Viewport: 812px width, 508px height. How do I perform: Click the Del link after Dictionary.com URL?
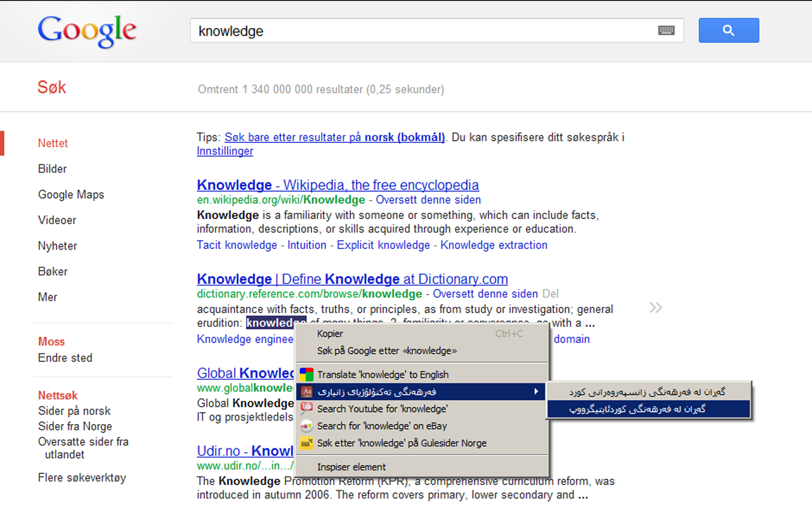pos(550,294)
